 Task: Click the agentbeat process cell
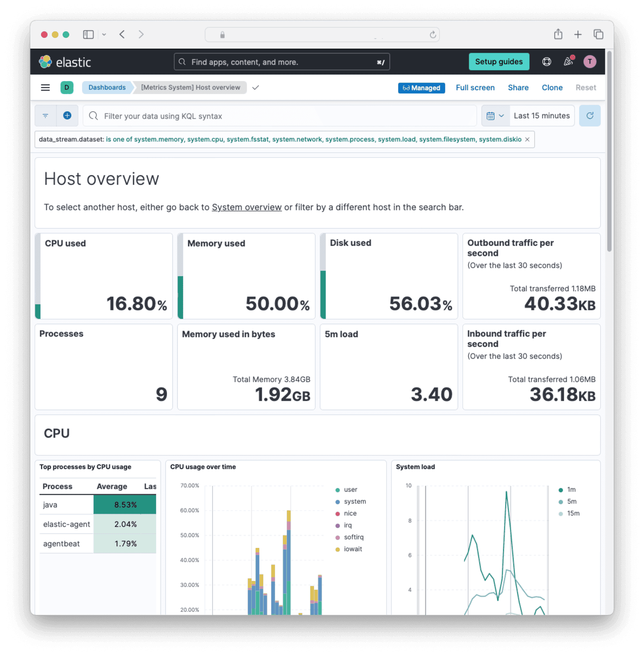[66, 543]
